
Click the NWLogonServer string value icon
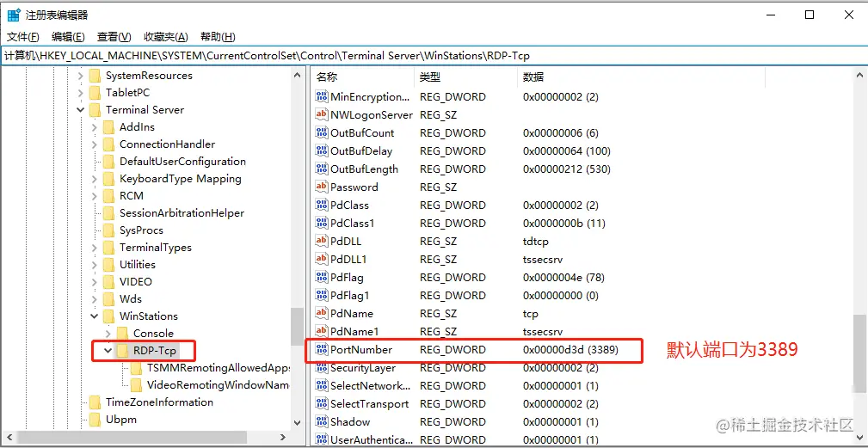click(x=322, y=115)
